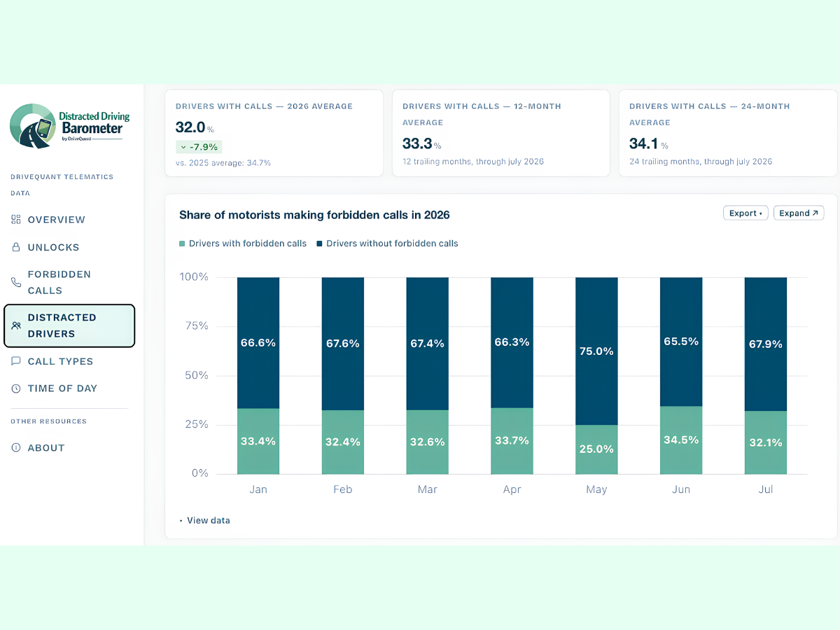Click the -7.9% change badge
840x630 pixels.
pyautogui.click(x=199, y=147)
